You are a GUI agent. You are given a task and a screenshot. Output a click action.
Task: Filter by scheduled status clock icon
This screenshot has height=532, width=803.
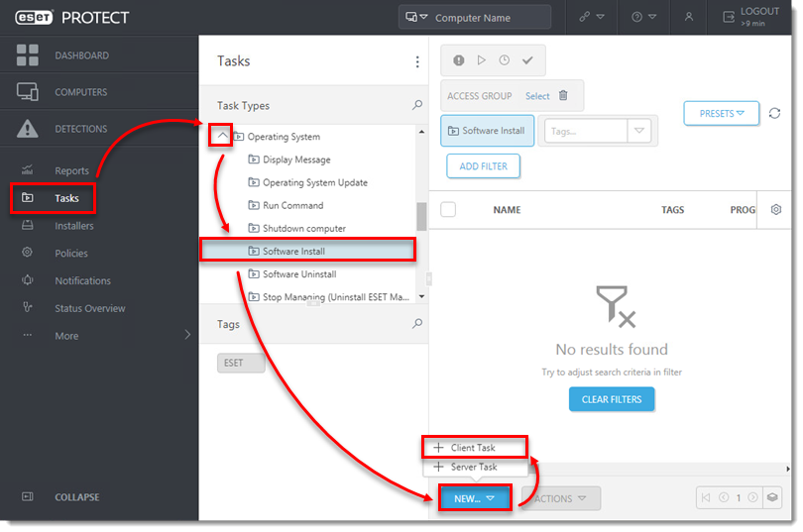(505, 60)
